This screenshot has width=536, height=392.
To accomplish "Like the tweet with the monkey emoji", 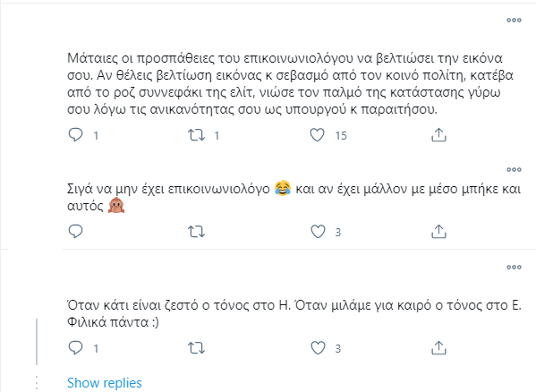I will (318, 232).
